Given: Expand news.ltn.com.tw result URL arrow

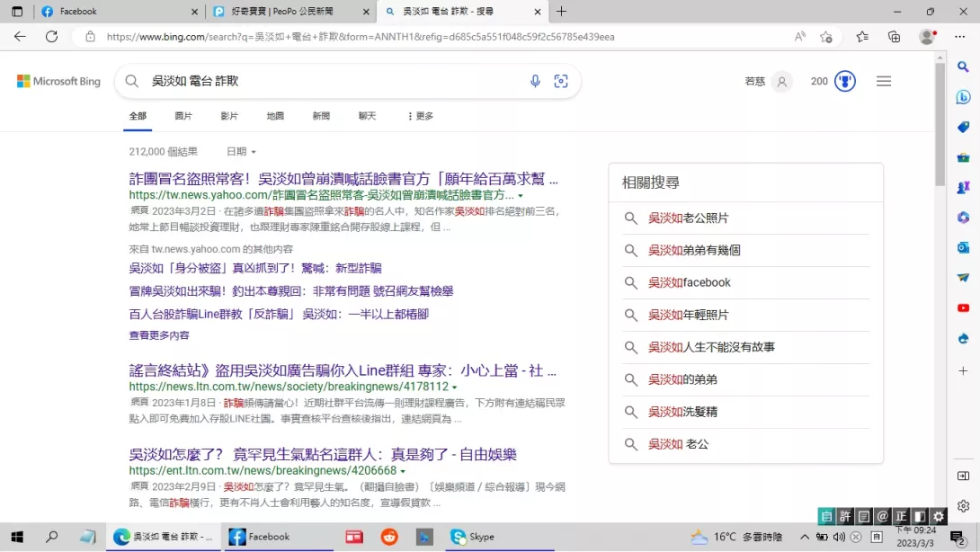Looking at the screenshot, I should pyautogui.click(x=454, y=387).
